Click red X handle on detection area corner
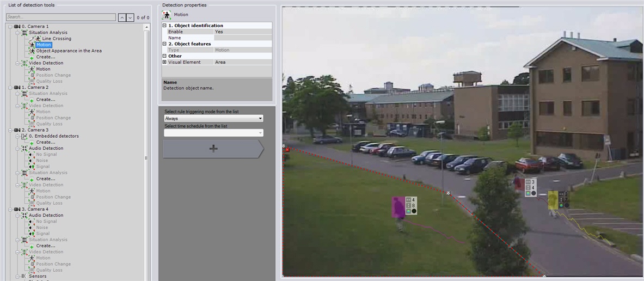This screenshot has height=281, width=644. point(287,149)
